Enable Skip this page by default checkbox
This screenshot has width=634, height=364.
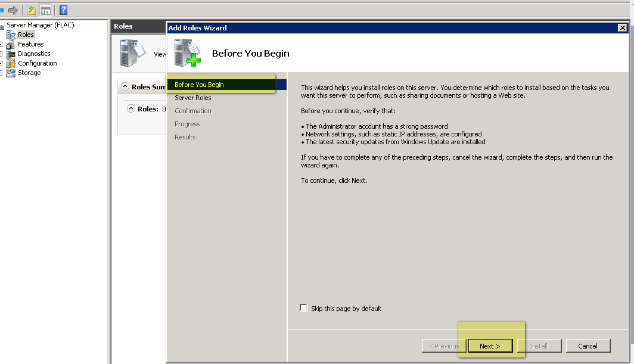[303, 308]
